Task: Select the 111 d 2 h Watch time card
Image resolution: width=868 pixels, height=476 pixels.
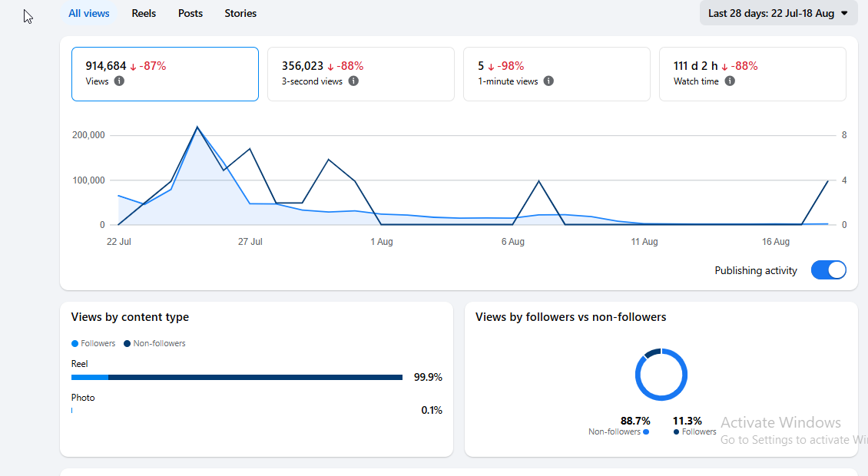Action: pyautogui.click(x=752, y=74)
